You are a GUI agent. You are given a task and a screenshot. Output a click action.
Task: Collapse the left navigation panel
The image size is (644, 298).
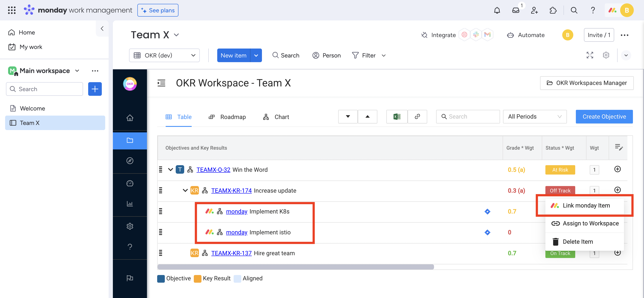(x=102, y=29)
